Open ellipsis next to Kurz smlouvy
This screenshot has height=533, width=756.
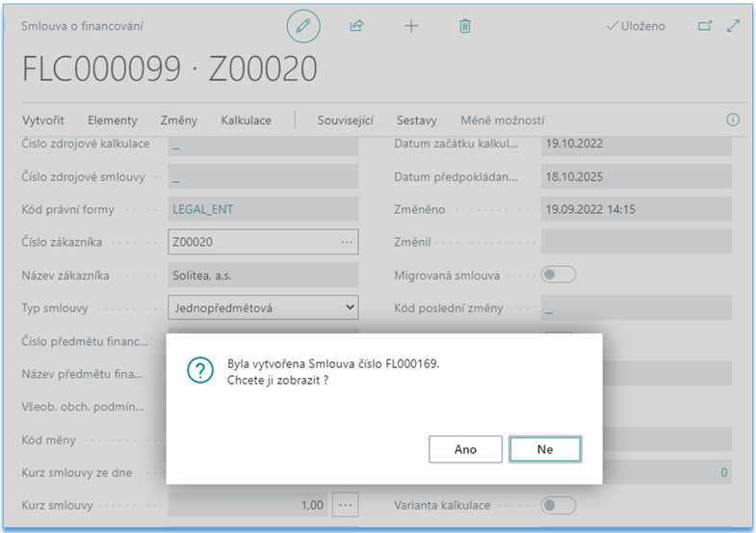tap(346, 504)
